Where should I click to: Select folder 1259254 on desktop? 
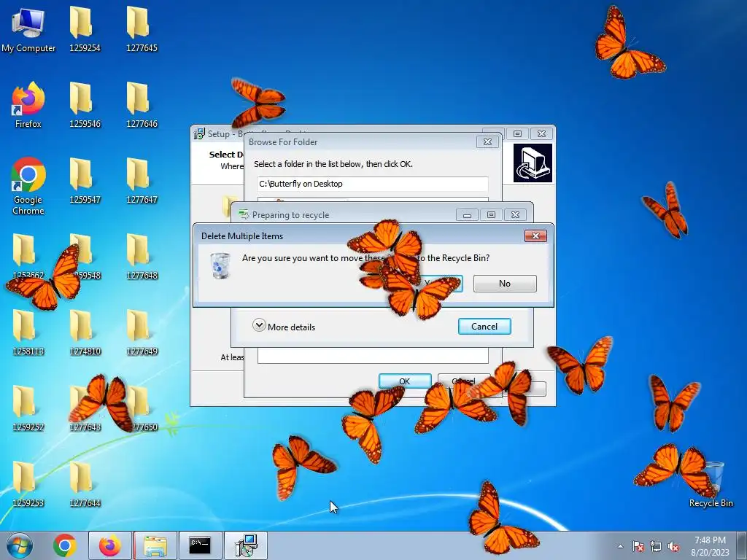coord(85,29)
